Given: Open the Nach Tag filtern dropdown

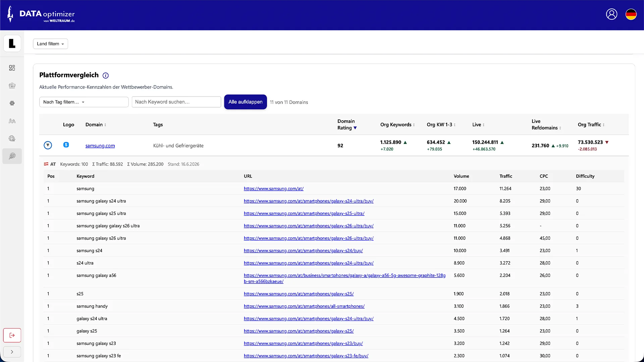Looking at the screenshot, I should click(84, 102).
